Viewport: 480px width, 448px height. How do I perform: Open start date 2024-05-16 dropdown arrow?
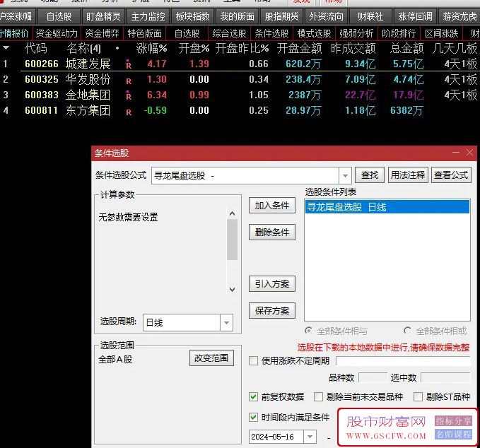pyautogui.click(x=310, y=437)
